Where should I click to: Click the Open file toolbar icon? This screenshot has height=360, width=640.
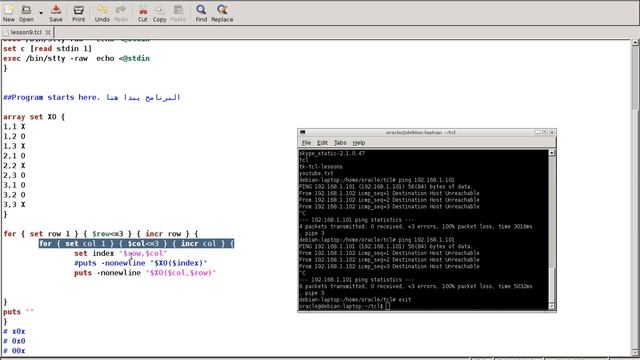tap(27, 13)
